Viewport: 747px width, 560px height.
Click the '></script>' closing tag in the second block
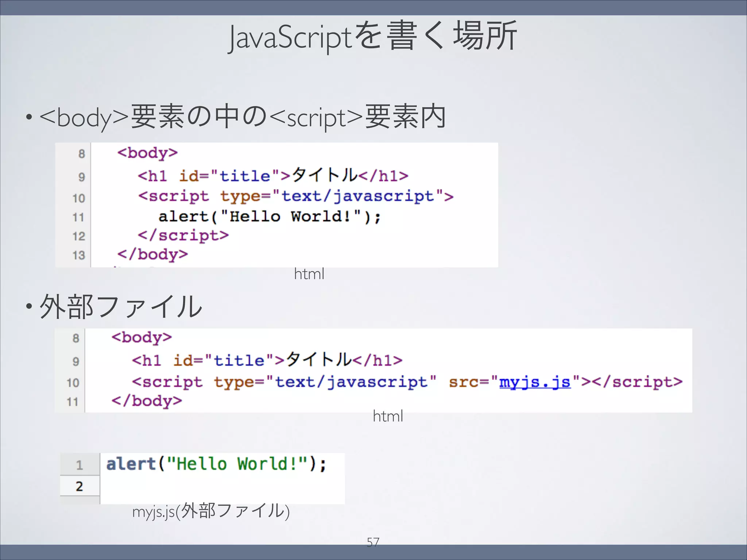click(632, 382)
